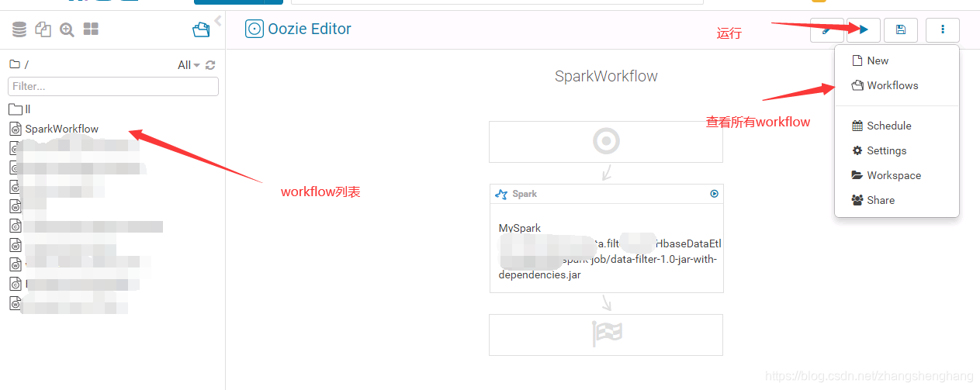The image size is (980, 390).
Task: Choose New from the dropdown menu
Action: coord(897,60)
